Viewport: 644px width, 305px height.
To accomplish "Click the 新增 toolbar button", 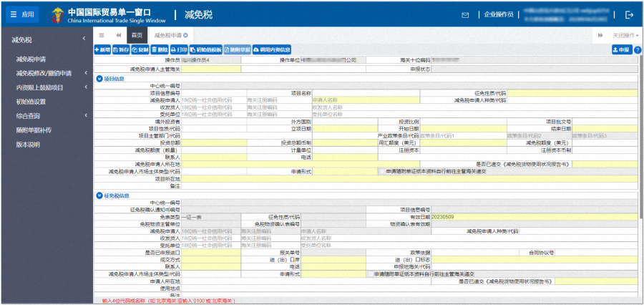I will tap(102, 49).
